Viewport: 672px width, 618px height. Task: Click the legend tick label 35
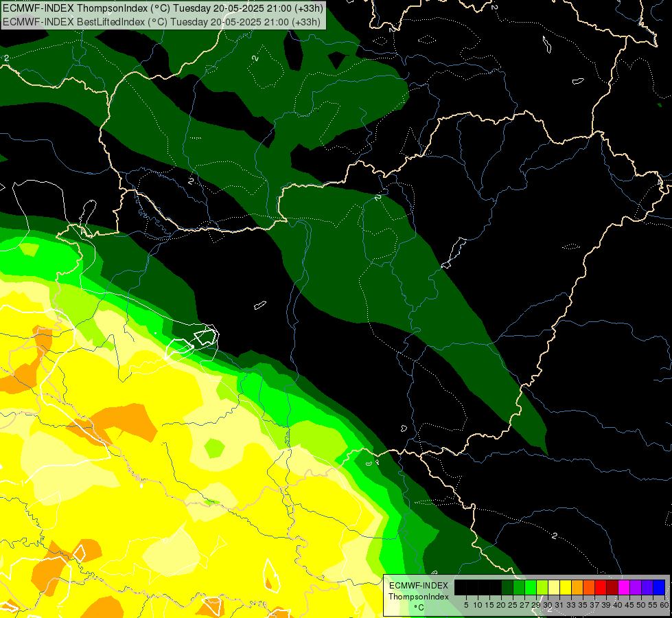[583, 605]
